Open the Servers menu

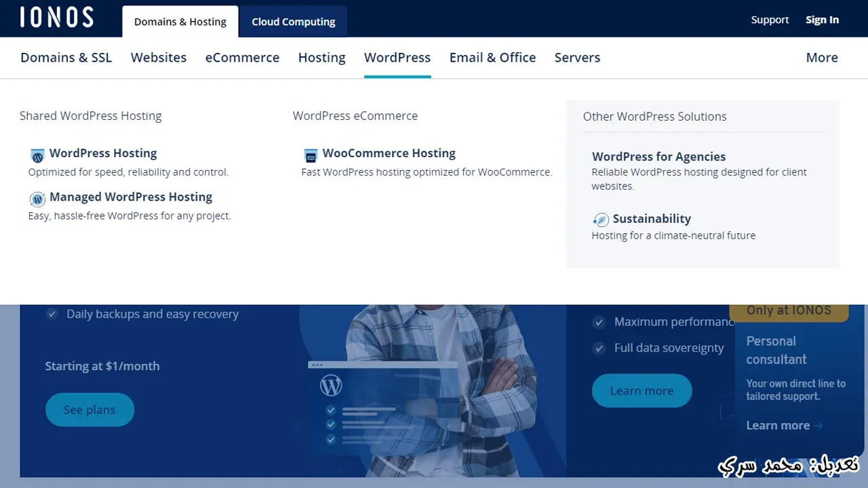click(x=578, y=58)
